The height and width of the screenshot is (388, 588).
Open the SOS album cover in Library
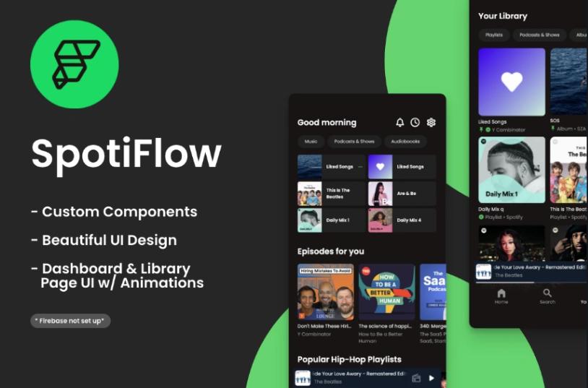pyautogui.click(x=569, y=82)
